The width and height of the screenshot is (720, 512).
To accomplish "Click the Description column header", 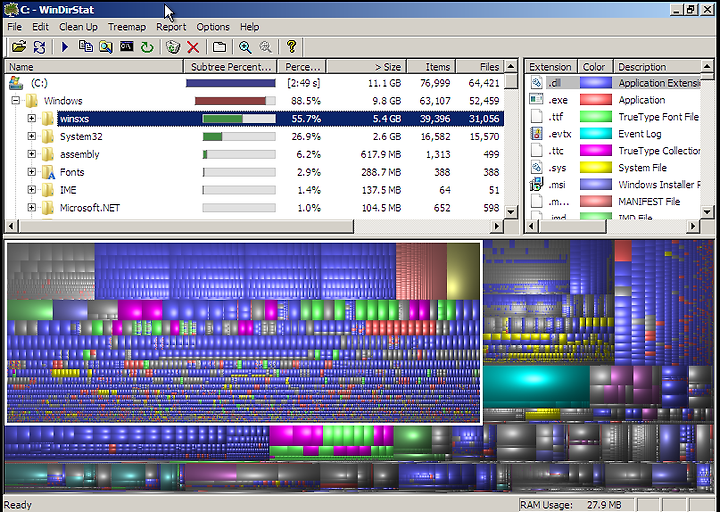I will pos(658,67).
